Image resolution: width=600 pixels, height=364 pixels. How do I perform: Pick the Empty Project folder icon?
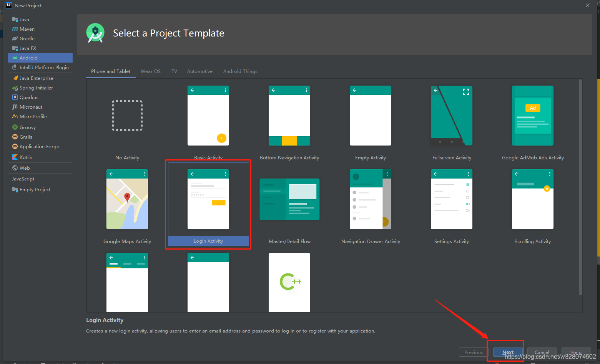tap(15, 190)
